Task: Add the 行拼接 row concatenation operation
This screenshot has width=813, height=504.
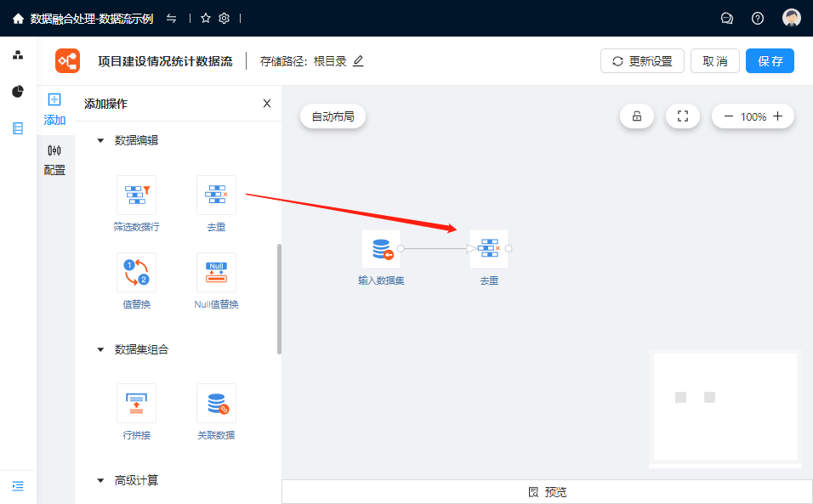Action: (136, 404)
